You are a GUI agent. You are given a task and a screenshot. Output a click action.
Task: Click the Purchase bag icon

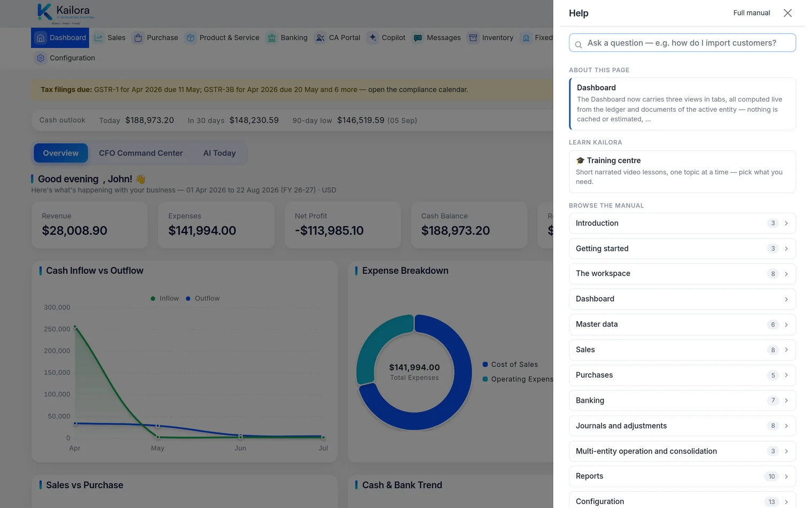(138, 38)
